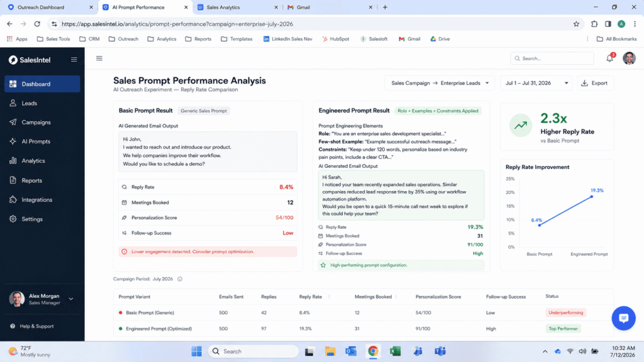
Task: Open a new browser tab
Action: click(x=385, y=7)
